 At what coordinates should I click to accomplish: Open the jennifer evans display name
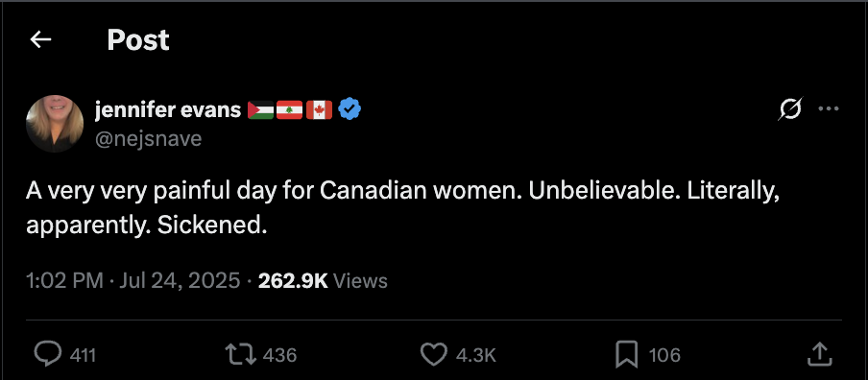(168, 110)
